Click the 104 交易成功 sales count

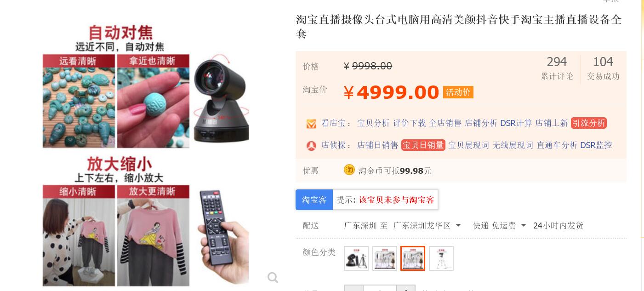pos(603,68)
